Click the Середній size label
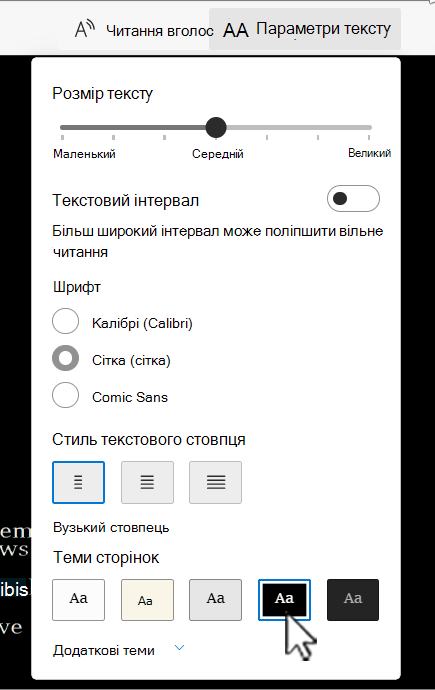435x690 pixels. 218,154
